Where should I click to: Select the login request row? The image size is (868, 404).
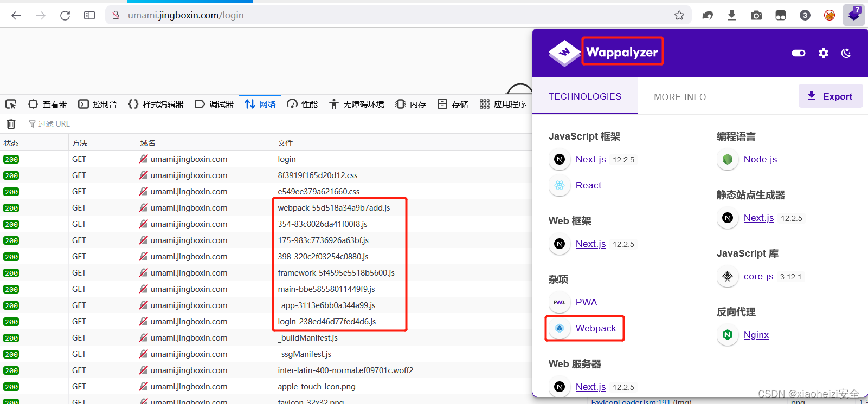pyautogui.click(x=266, y=159)
